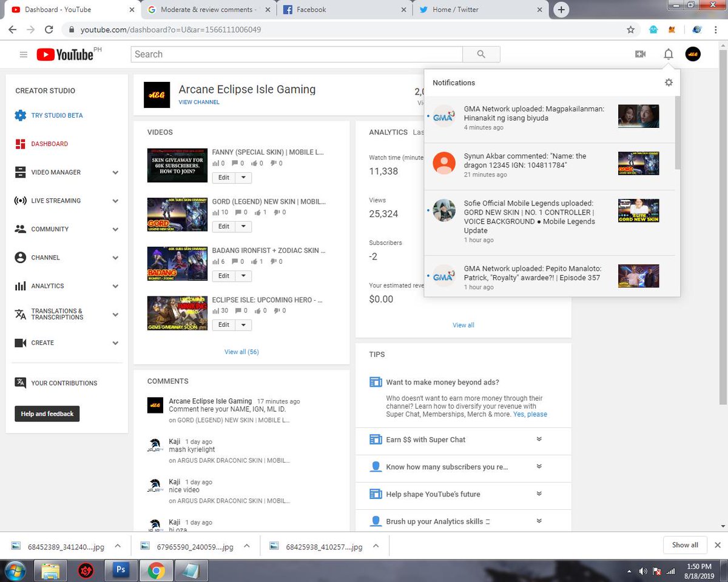Viewport: 728px width, 582px height.
Task: Open Edit dropdown arrow for BADANG video
Action: [x=243, y=276]
